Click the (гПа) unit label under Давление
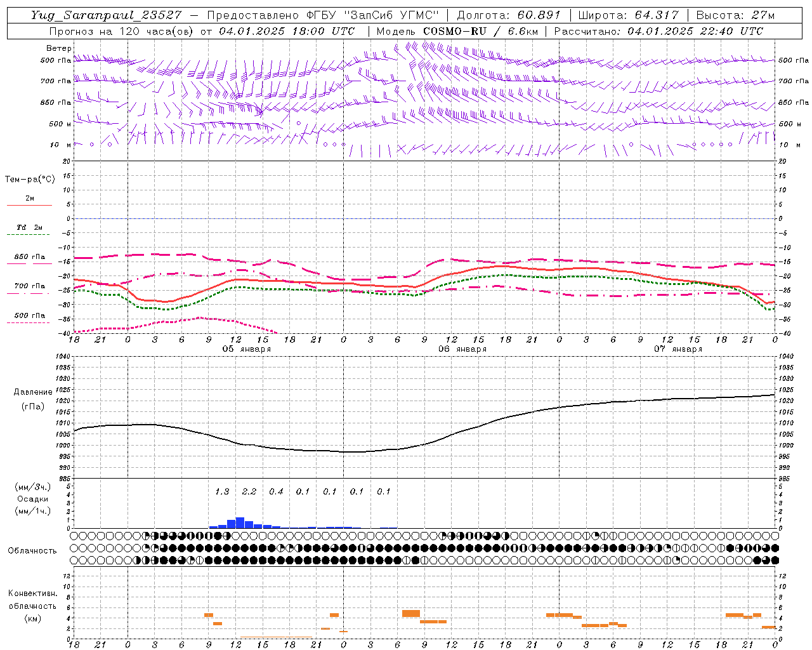 point(32,406)
